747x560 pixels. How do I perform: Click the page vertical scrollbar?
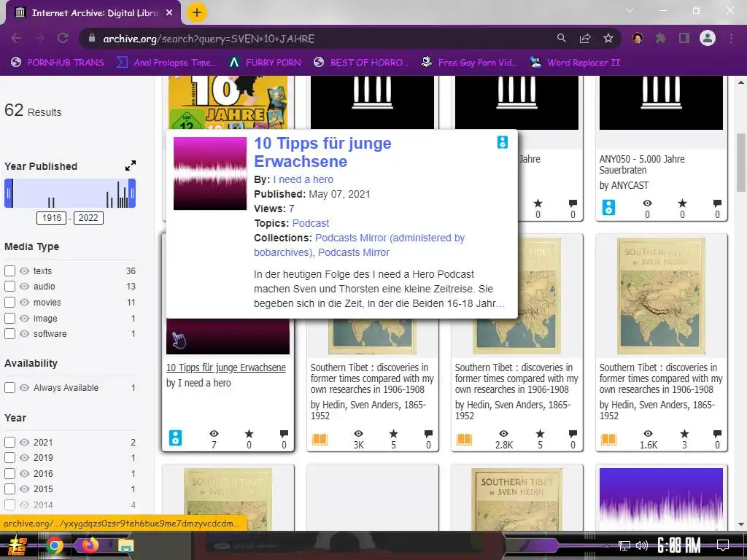click(741, 162)
